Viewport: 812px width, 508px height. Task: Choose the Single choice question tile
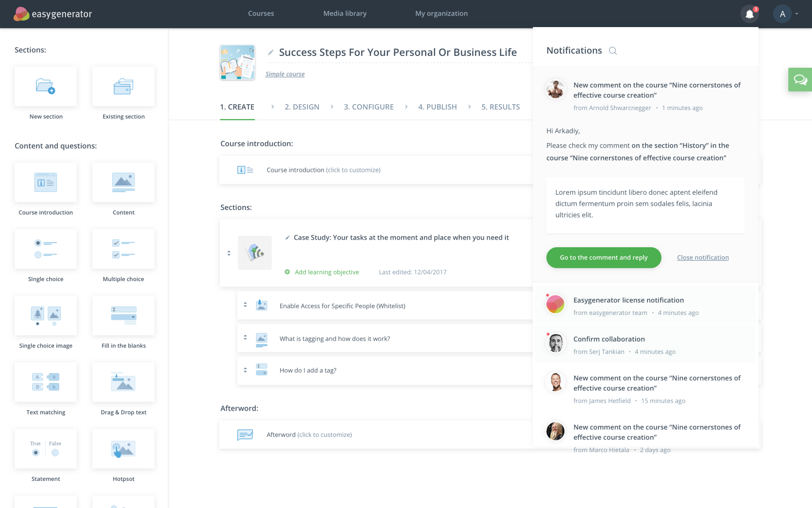click(x=46, y=249)
